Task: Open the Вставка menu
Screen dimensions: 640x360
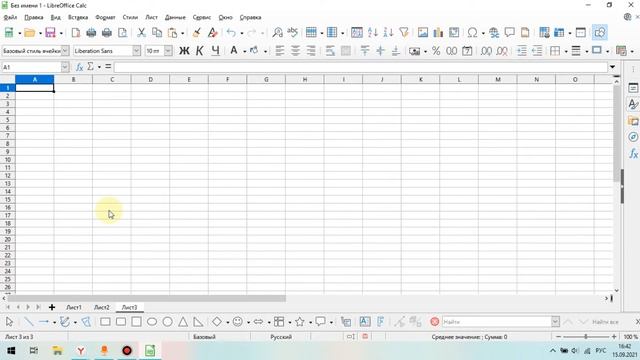Action: 78,18
